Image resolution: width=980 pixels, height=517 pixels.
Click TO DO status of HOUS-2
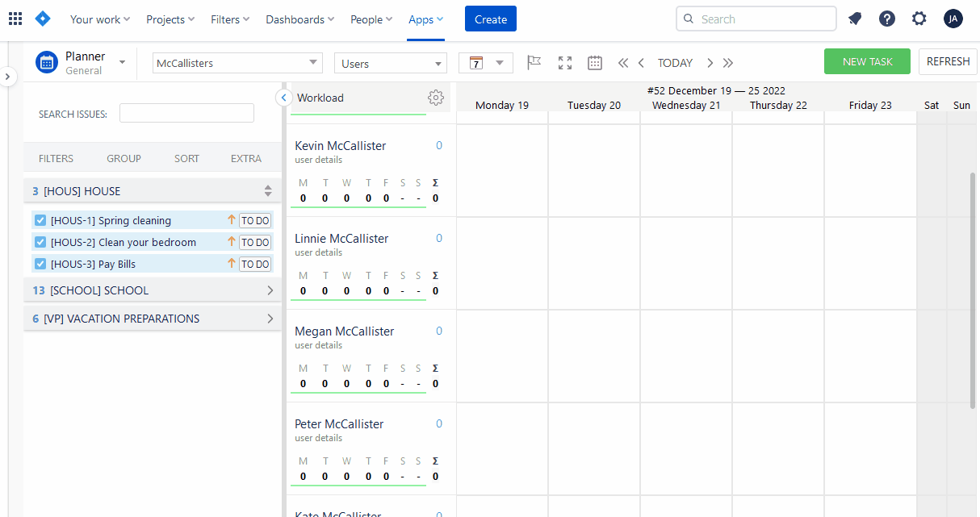[255, 242]
